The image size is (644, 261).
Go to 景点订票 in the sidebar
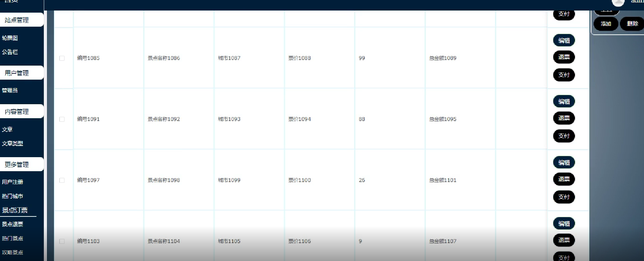[x=15, y=210]
